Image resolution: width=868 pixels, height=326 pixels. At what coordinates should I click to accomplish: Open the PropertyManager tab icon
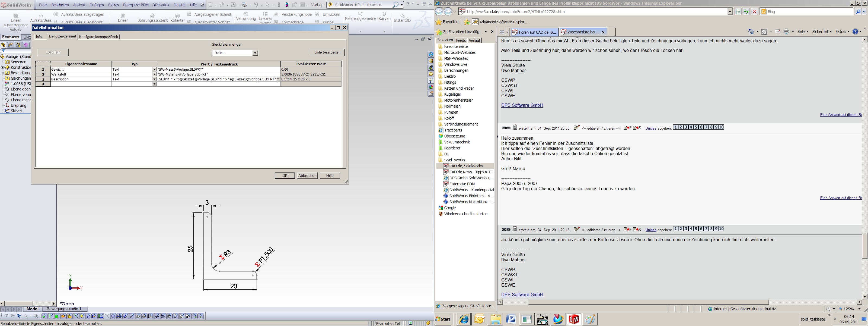point(11,45)
